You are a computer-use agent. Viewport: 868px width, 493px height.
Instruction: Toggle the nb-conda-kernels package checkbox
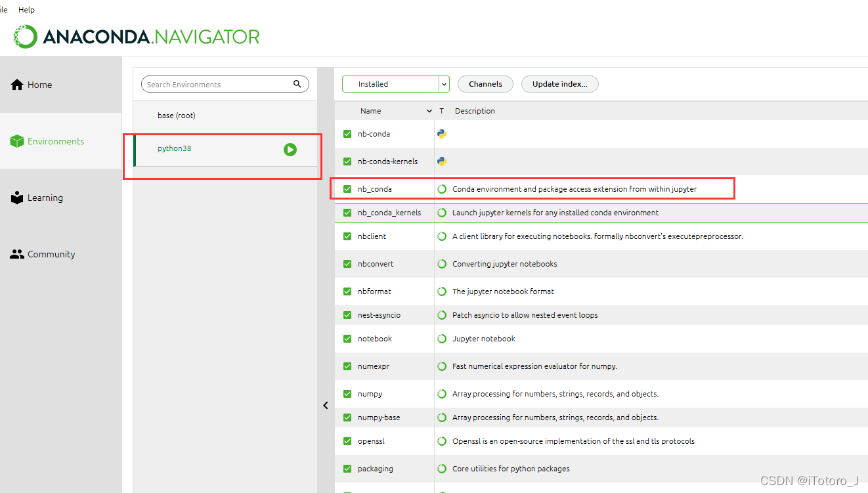point(347,161)
